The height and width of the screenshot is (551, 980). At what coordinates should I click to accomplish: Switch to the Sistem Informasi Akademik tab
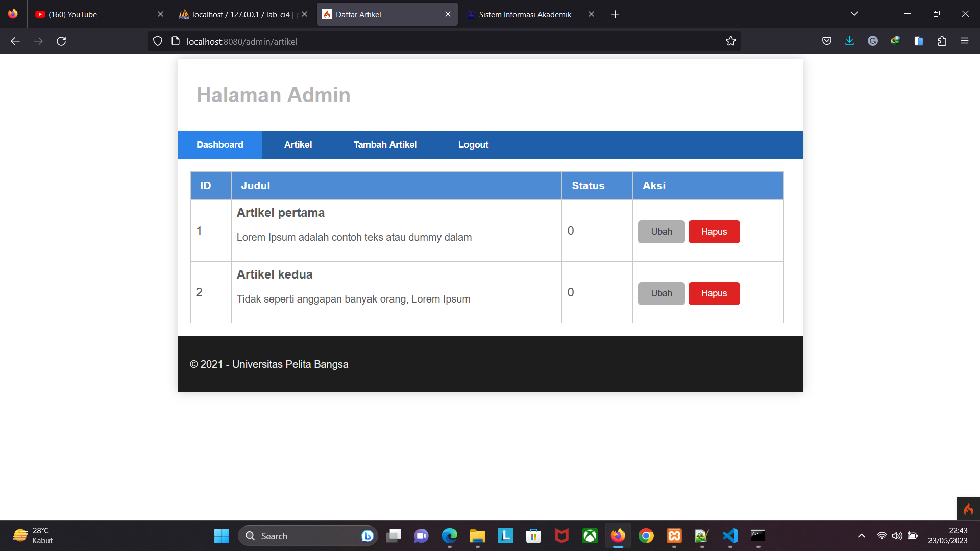pyautogui.click(x=525, y=14)
